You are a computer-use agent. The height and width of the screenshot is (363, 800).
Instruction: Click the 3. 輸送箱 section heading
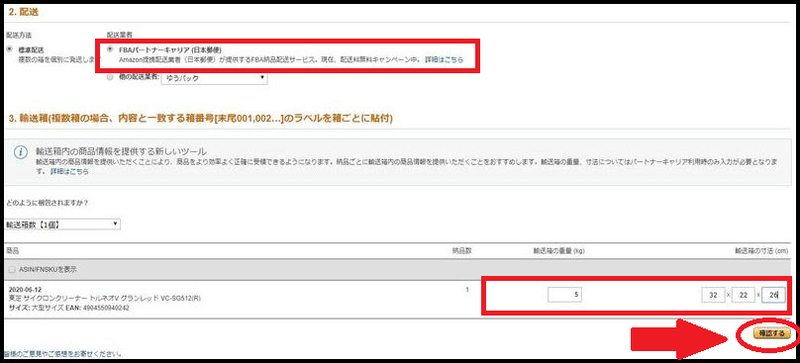[200, 118]
